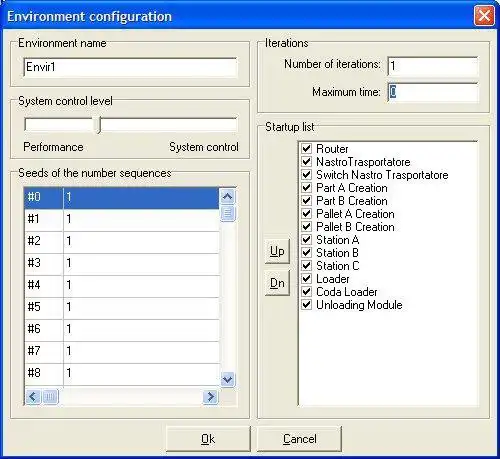Screen dimensions: 500x459
Task: Close the Environment configuration dialog
Action: point(484,16)
